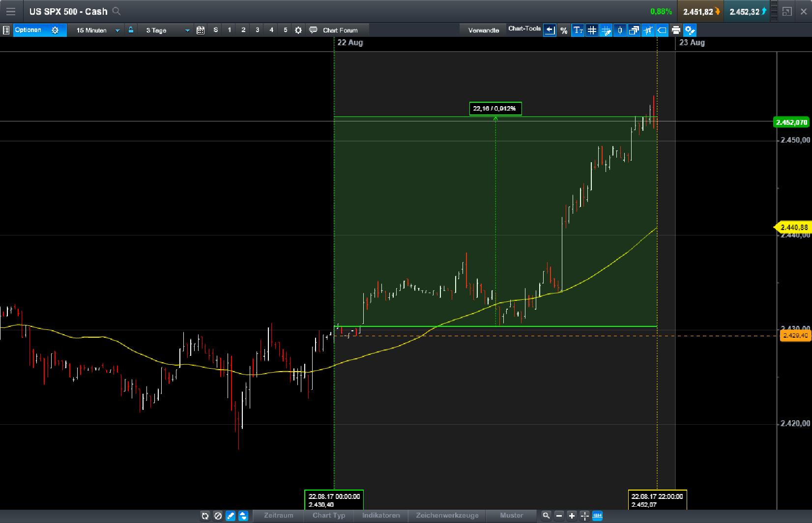Open the Zeitraum tab
Image resolution: width=812 pixels, height=523 pixels.
click(279, 516)
